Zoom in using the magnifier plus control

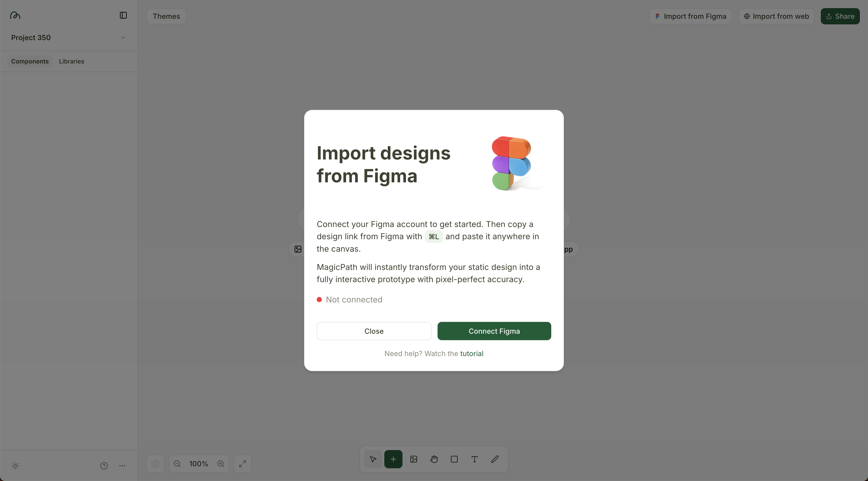pos(221,463)
